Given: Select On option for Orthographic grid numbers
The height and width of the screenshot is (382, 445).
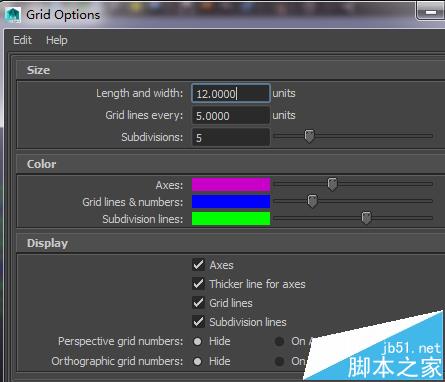Looking at the screenshot, I should tap(279, 361).
